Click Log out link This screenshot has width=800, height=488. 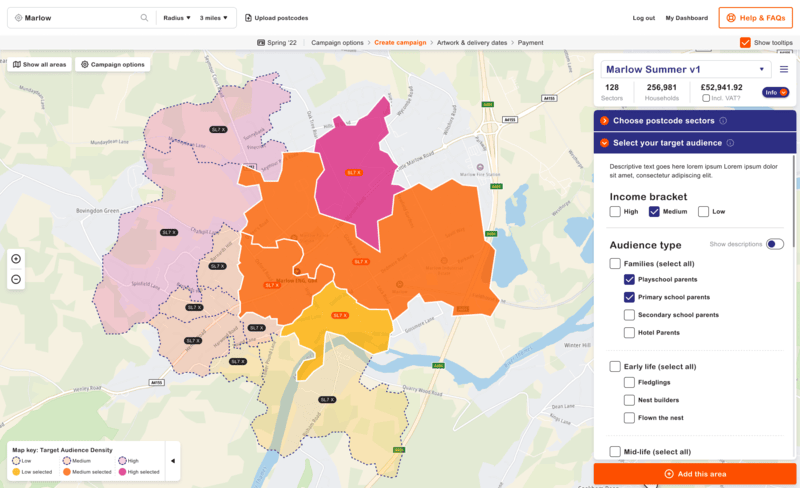[644, 18]
